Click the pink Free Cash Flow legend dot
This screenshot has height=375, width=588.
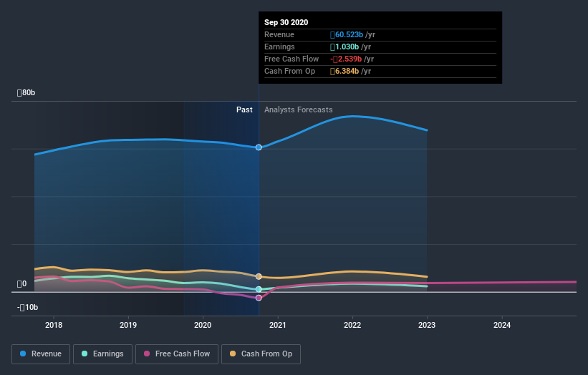click(147, 354)
